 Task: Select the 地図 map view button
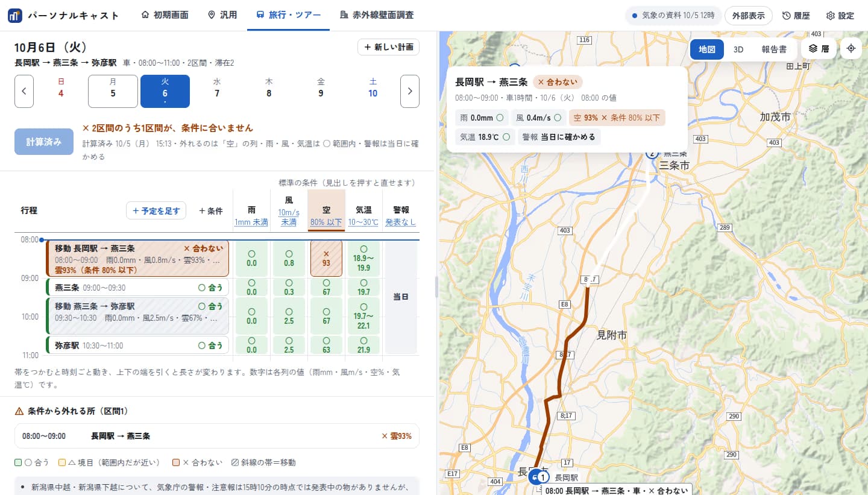(x=707, y=49)
